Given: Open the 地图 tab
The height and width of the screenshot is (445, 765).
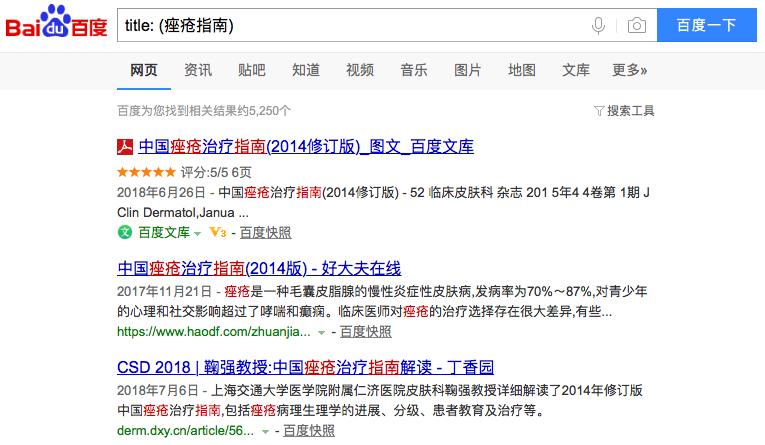Looking at the screenshot, I should click(x=522, y=70).
